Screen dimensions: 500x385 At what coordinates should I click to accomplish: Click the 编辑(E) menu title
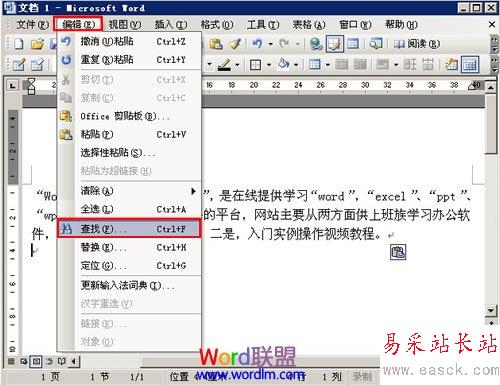coord(78,24)
